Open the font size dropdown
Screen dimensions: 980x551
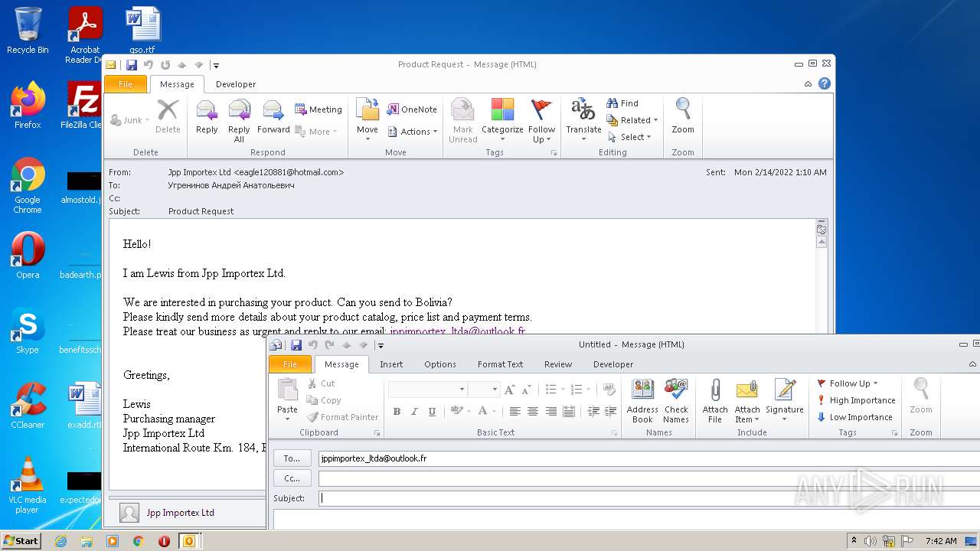coord(495,390)
